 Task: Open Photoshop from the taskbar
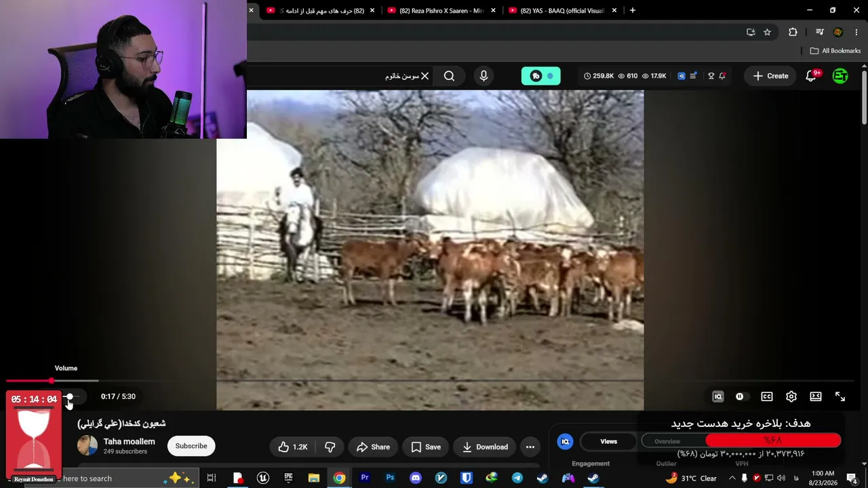click(390, 479)
